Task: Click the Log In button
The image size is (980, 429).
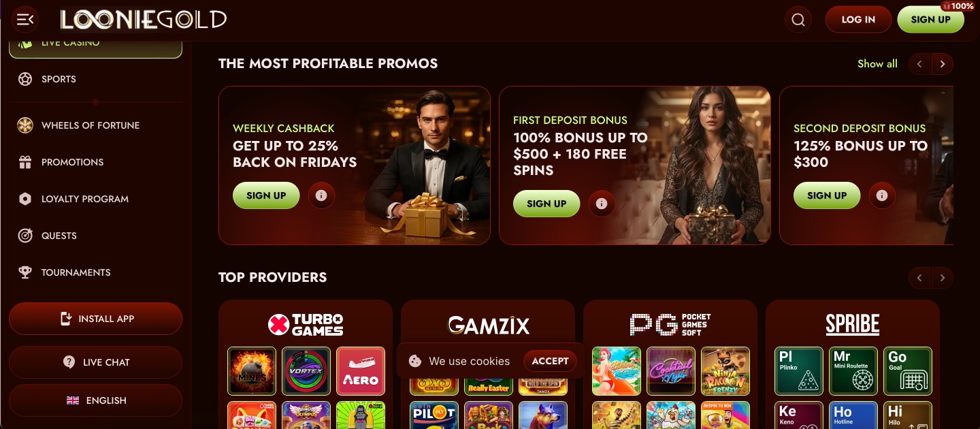Action: [x=858, y=20]
